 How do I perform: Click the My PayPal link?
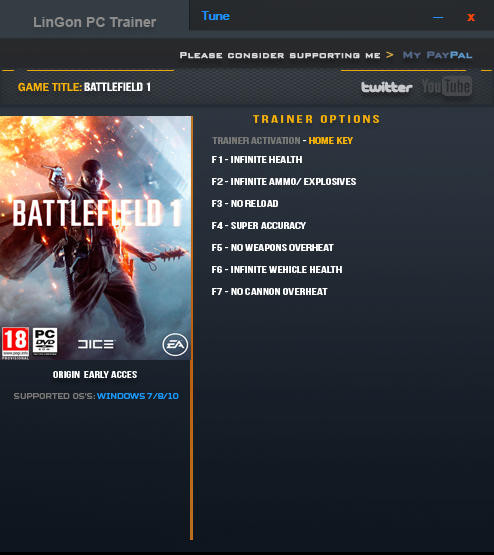point(437,55)
